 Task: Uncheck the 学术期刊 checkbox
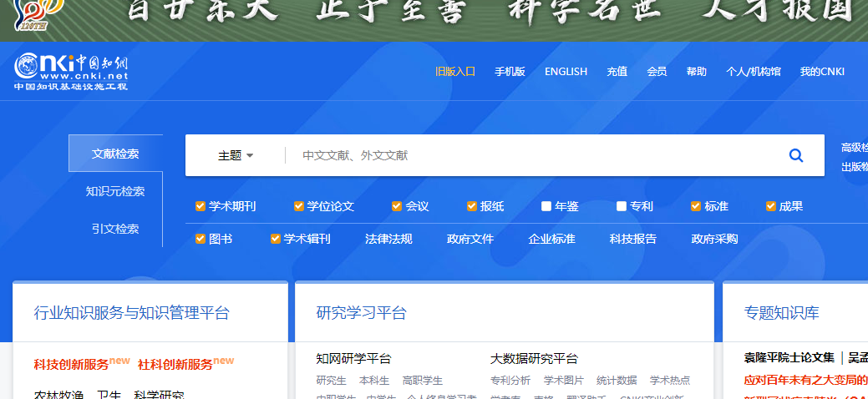point(200,206)
